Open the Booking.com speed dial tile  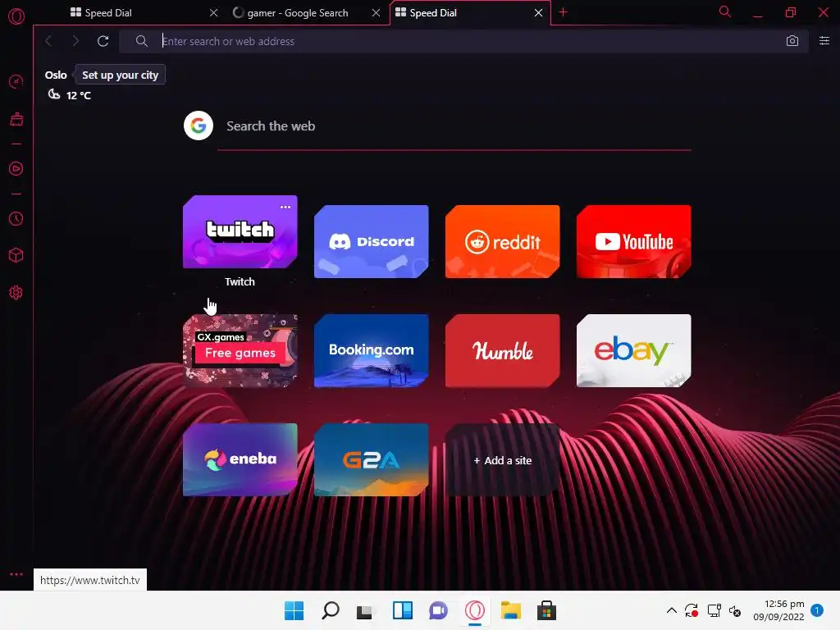coord(372,351)
